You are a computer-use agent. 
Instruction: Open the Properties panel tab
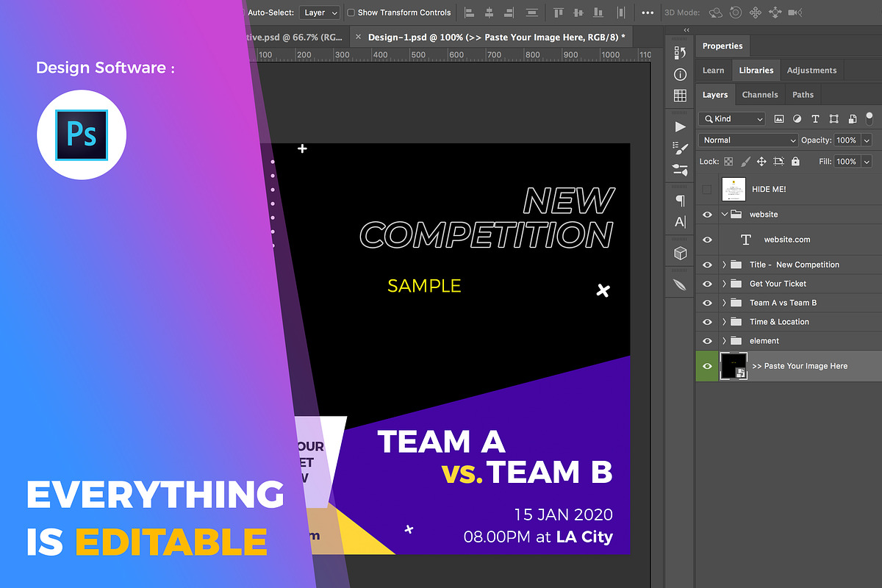point(723,46)
